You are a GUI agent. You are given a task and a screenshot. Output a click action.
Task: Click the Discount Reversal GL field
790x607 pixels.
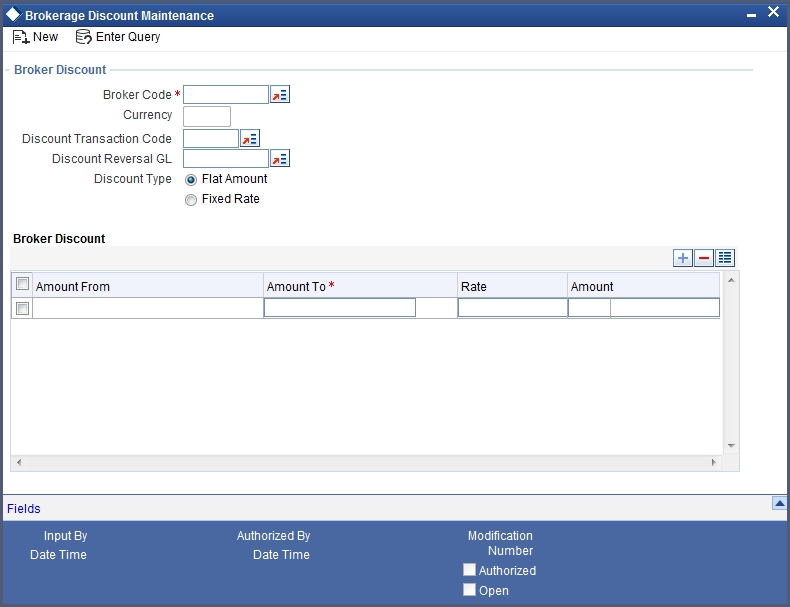coord(226,159)
